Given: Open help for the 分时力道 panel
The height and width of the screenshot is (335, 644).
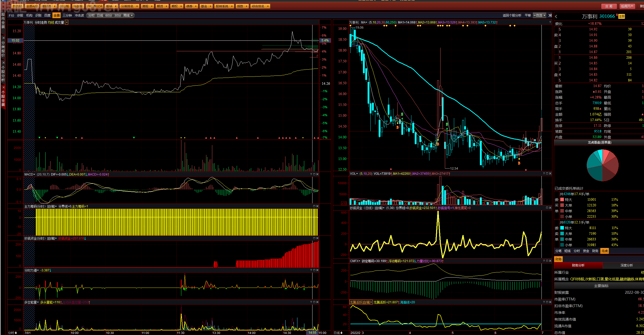Looking at the screenshot, I should coord(311,270).
